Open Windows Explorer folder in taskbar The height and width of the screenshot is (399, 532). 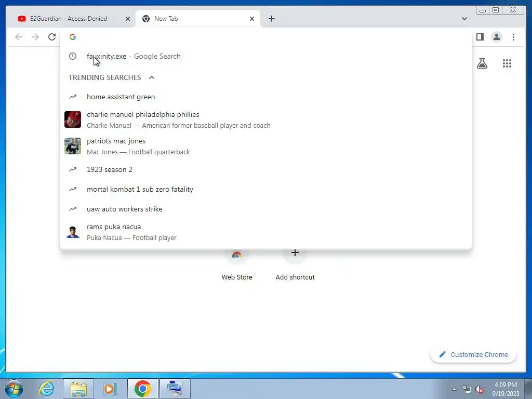tap(78, 389)
